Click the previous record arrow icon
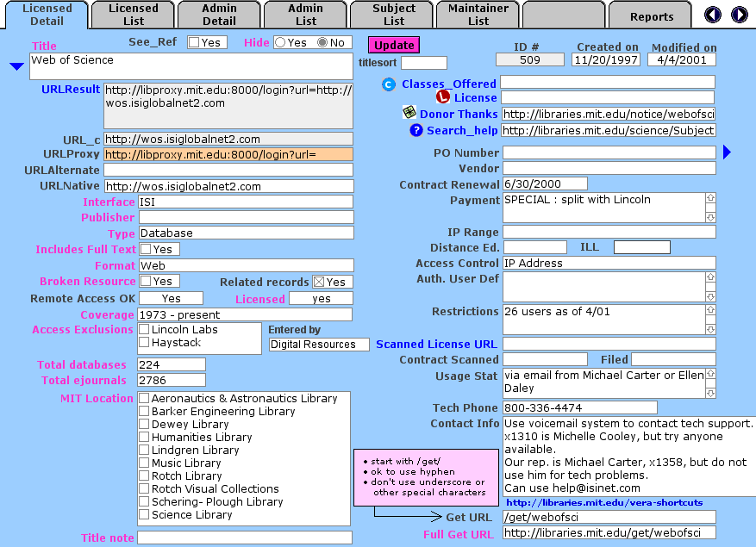The width and height of the screenshot is (756, 547). pos(713,15)
